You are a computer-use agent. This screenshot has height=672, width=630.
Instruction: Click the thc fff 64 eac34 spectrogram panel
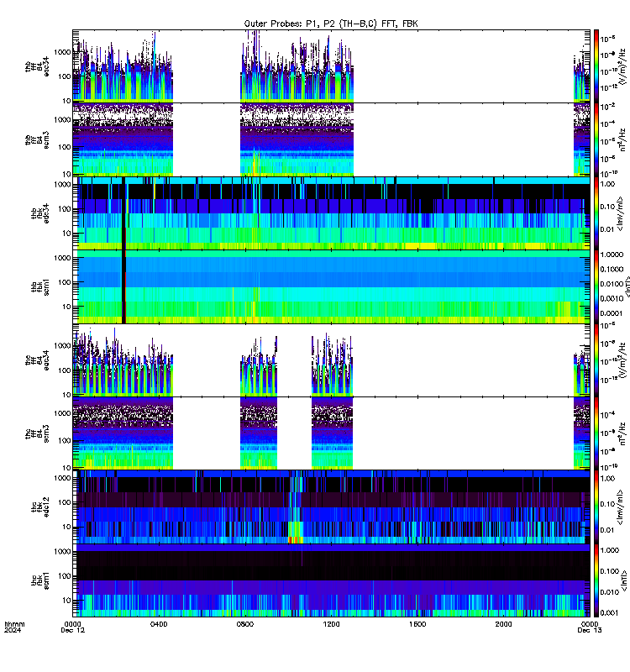point(331,360)
